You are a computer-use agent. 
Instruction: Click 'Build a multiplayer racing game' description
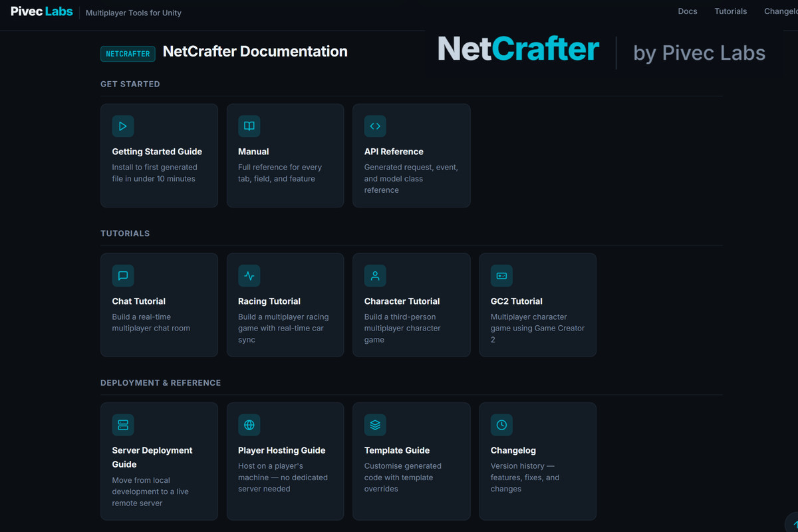(x=283, y=328)
